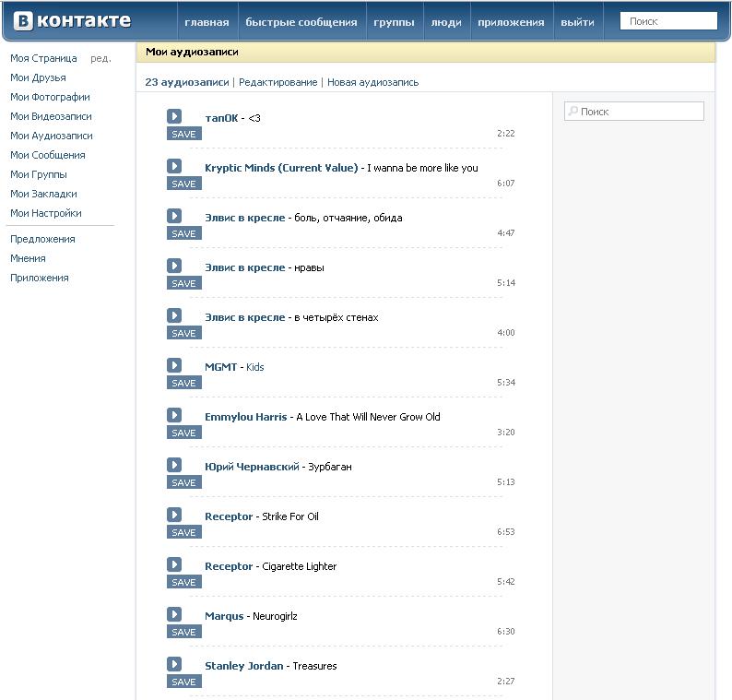Open Мои Настройки in sidebar

[46, 213]
